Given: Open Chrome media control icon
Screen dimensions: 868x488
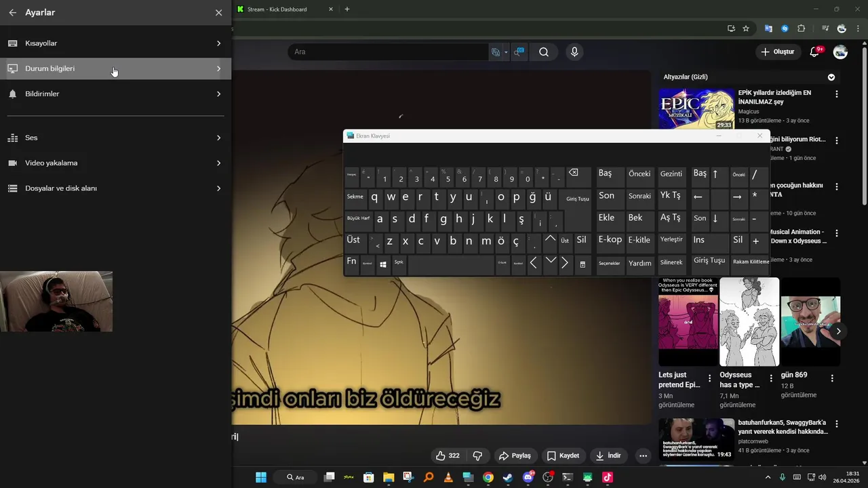Looking at the screenshot, I should pos(825,28).
